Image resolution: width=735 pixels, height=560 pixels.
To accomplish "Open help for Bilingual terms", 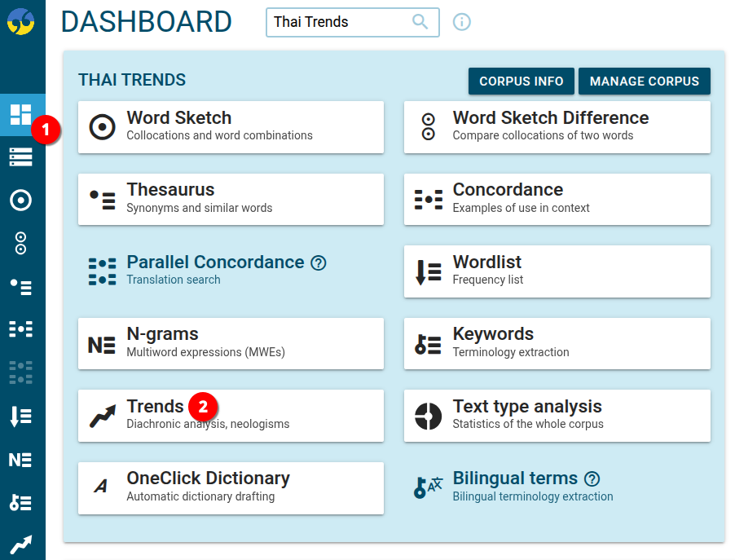I will (592, 478).
